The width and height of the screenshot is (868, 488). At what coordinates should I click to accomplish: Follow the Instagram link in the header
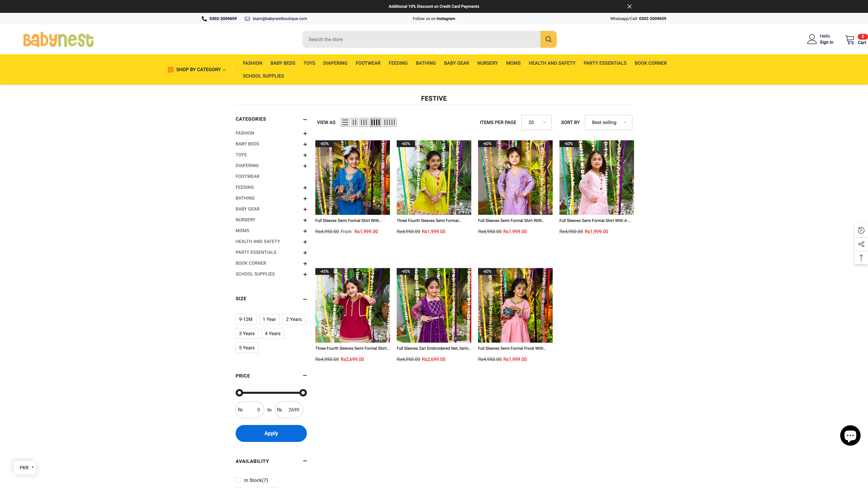point(446,18)
